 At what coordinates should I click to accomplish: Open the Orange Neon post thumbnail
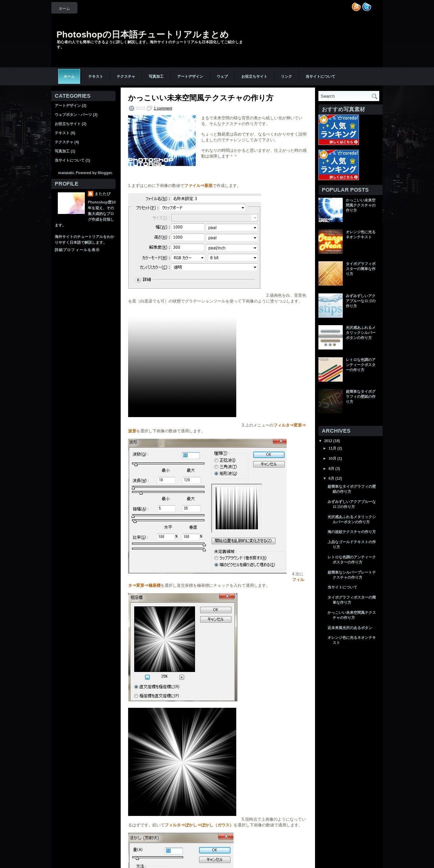331,242
